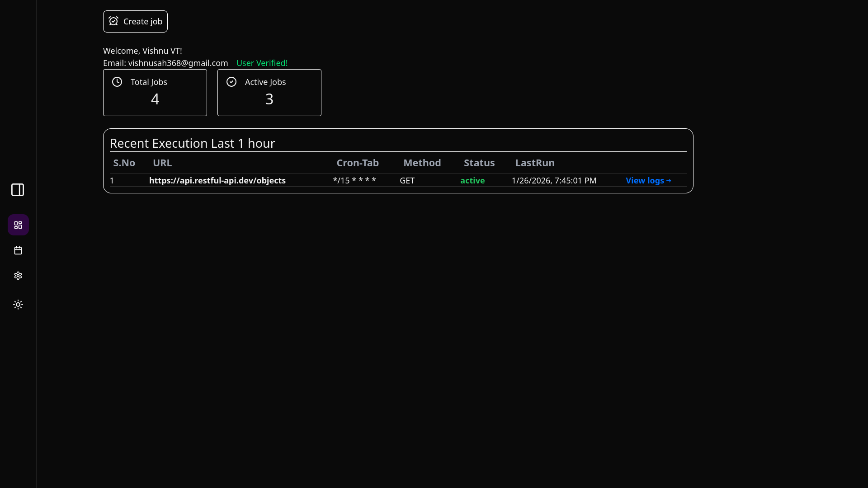Click the Recent Execution Last 1 hour heading
This screenshot has height=488, width=868.
(x=192, y=143)
